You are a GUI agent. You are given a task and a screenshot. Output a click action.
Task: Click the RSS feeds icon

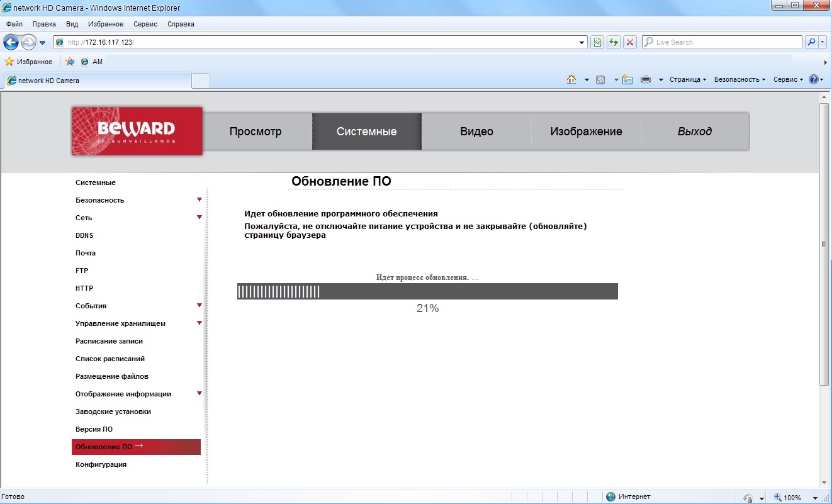pyautogui.click(x=600, y=80)
